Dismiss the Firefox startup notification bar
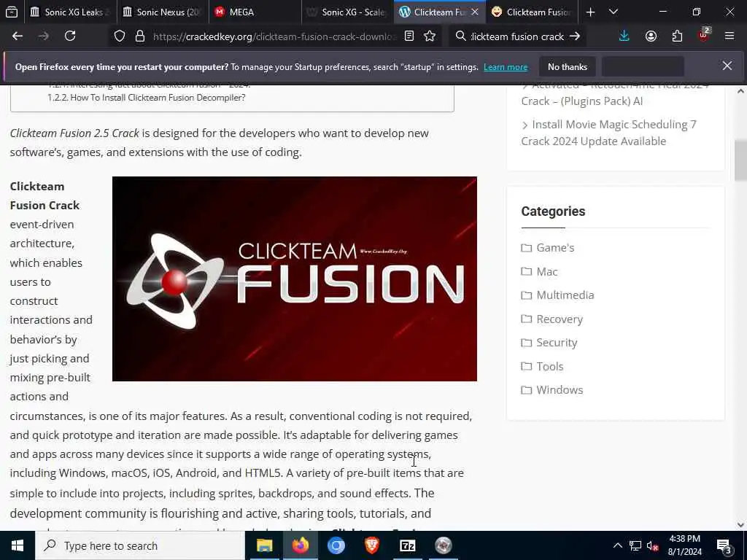The height and width of the screenshot is (560, 747). 727,66
